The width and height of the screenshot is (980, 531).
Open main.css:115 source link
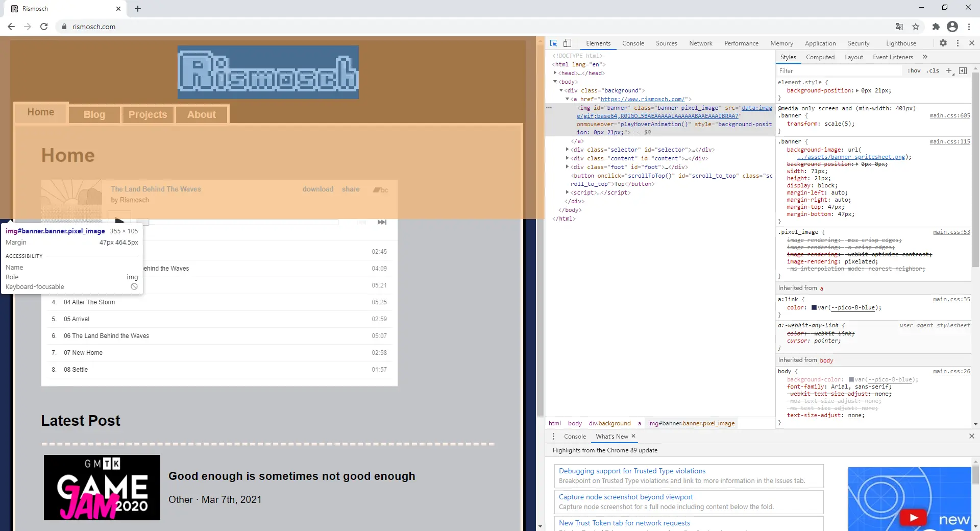tap(950, 142)
